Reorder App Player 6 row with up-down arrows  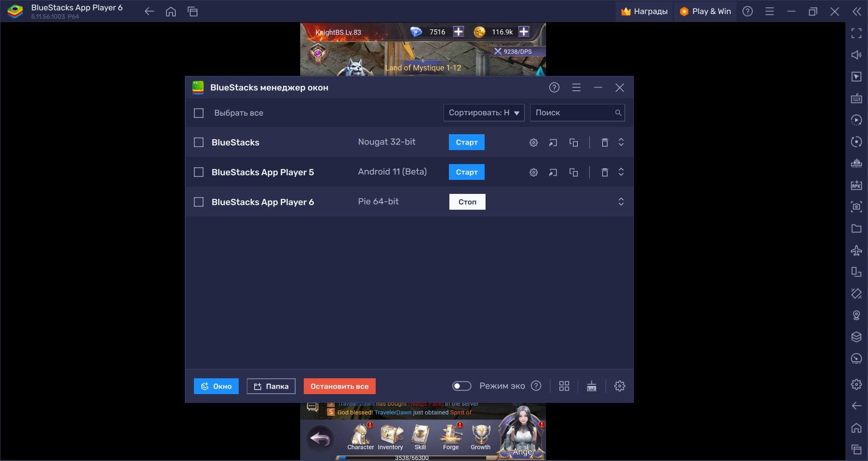click(x=621, y=202)
